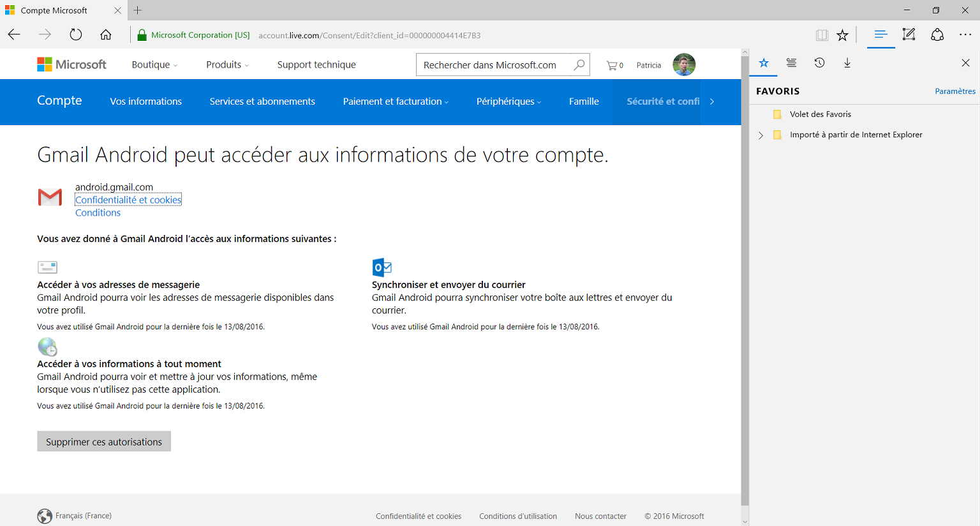This screenshot has height=526, width=980.
Task: Show more account menu items arrow
Action: 712,101
